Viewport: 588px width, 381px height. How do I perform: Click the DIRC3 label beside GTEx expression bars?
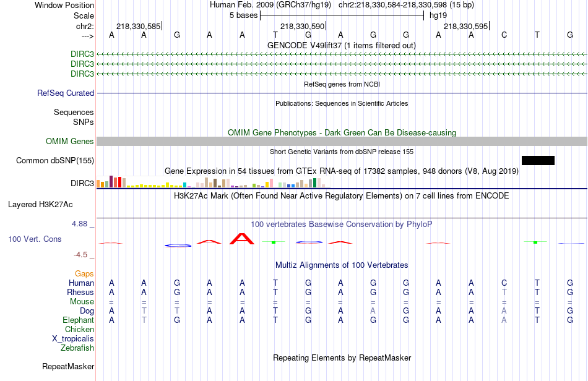coord(82,183)
